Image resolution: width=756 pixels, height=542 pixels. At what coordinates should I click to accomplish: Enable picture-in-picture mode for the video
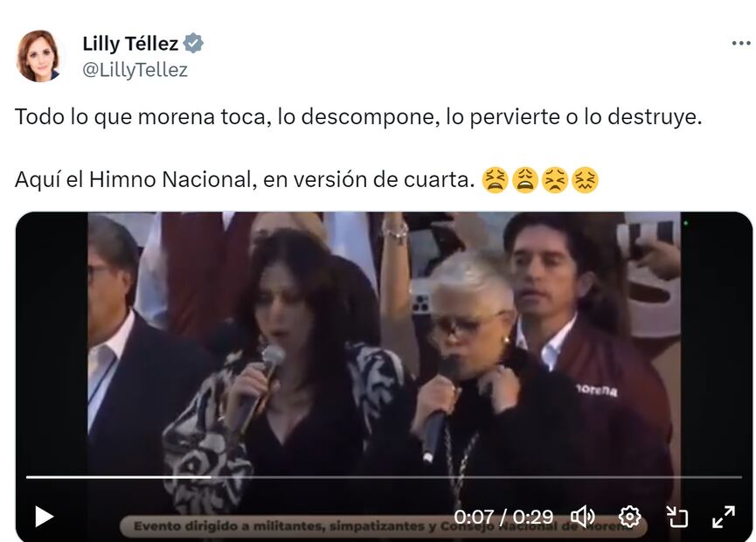point(677,517)
